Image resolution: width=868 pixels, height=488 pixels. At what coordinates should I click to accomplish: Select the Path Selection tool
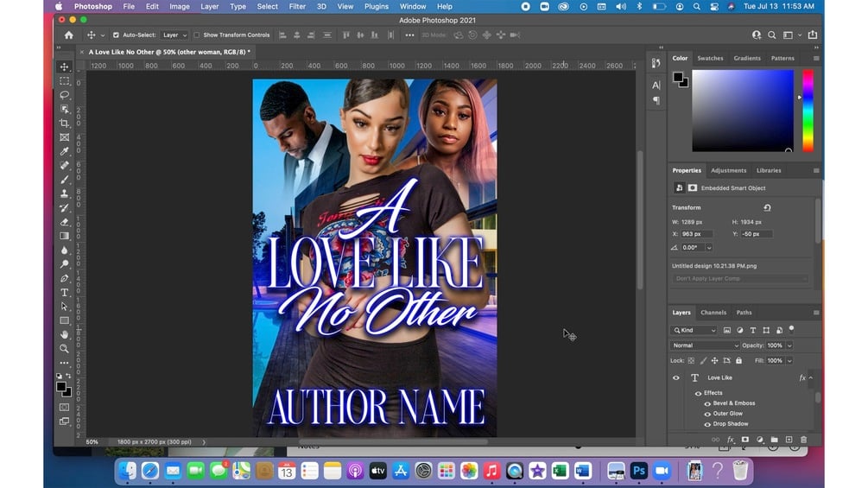64,307
